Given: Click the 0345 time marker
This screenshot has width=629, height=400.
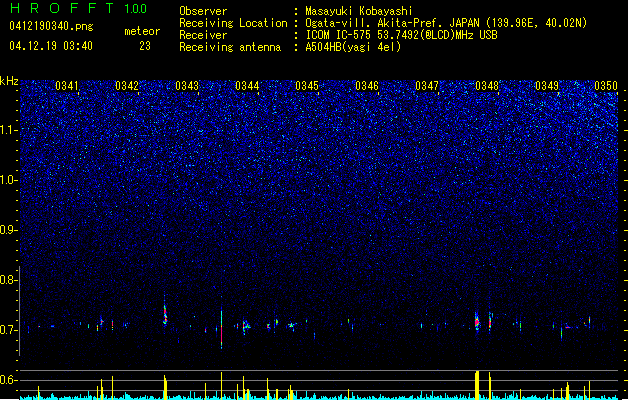Looking at the screenshot, I should (x=306, y=86).
